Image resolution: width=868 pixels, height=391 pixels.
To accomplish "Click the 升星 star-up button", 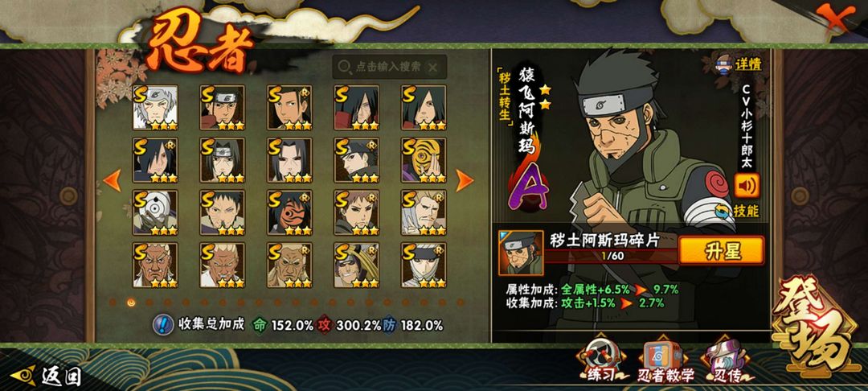I will [721, 251].
